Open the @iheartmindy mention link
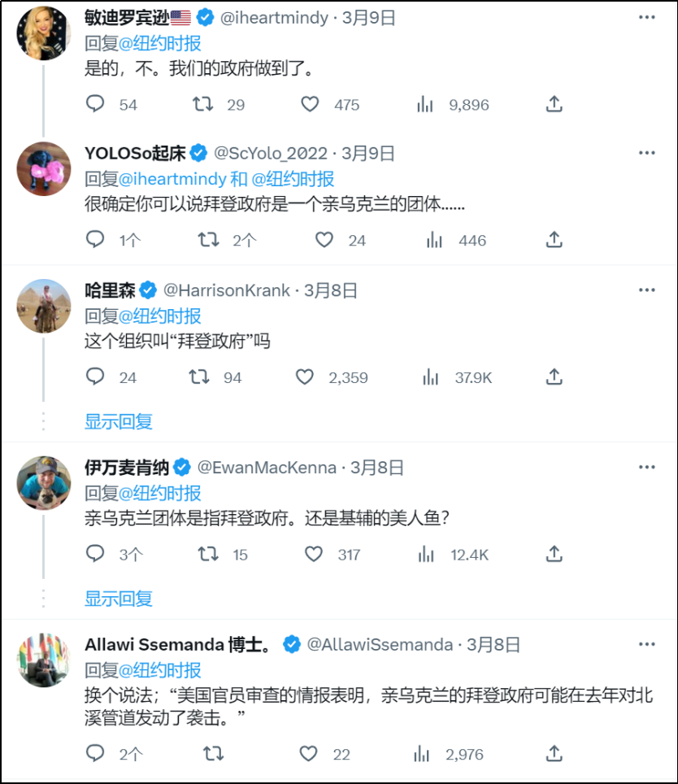Viewport: 678px width, 784px height. click(173, 179)
